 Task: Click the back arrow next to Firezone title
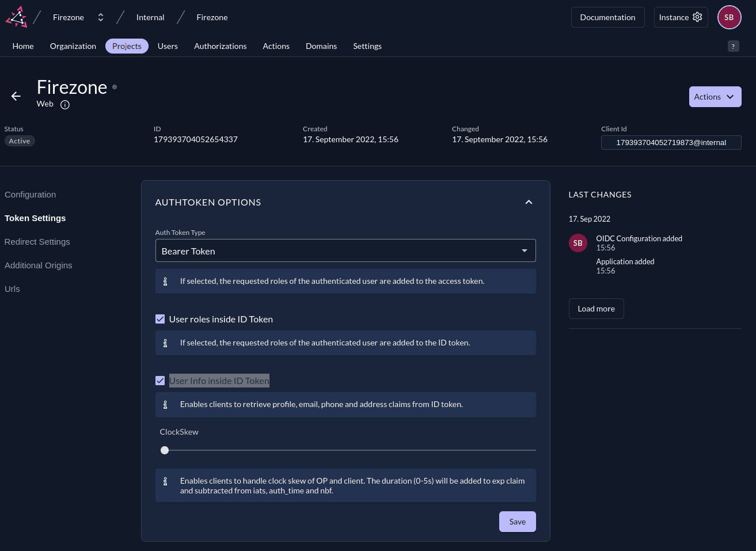point(16,96)
